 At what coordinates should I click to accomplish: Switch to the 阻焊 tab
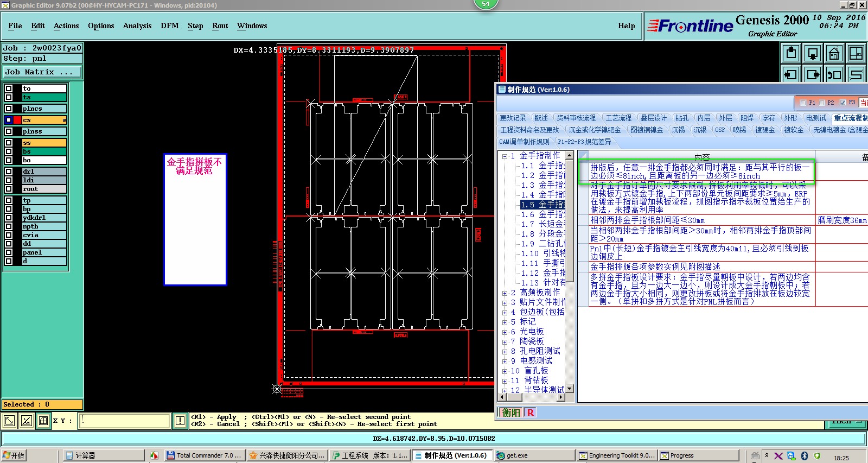click(x=747, y=118)
